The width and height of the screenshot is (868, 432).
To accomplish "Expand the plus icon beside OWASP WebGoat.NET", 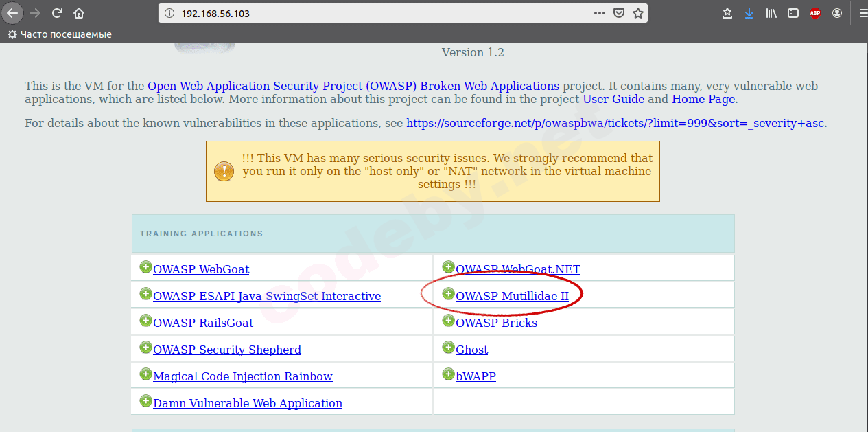I will pos(448,267).
